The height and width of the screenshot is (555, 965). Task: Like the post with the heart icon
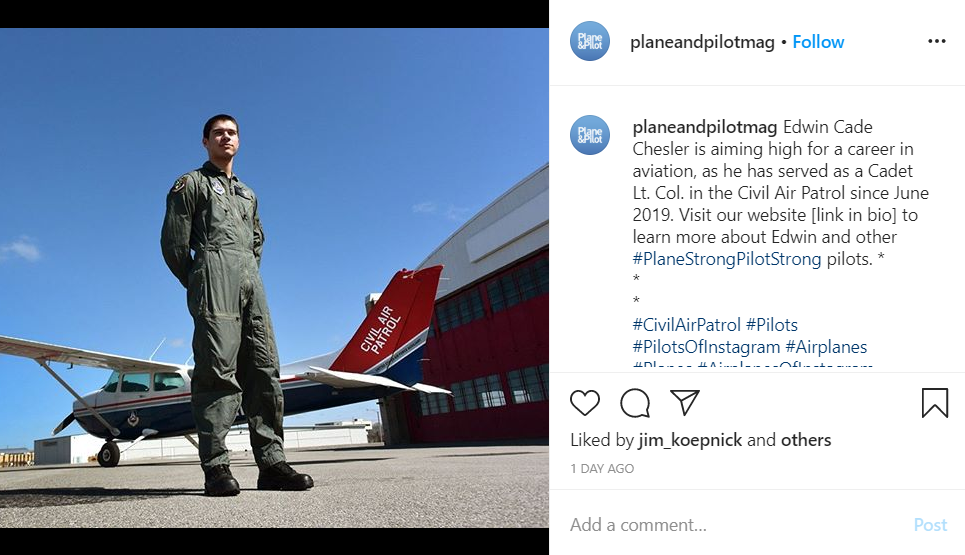coord(585,403)
